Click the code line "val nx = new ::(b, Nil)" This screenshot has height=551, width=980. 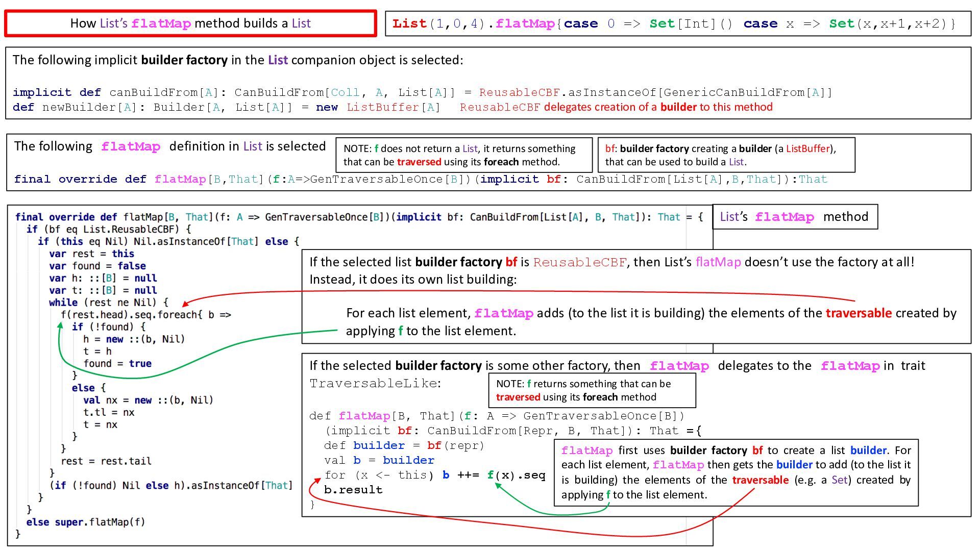pyautogui.click(x=149, y=400)
